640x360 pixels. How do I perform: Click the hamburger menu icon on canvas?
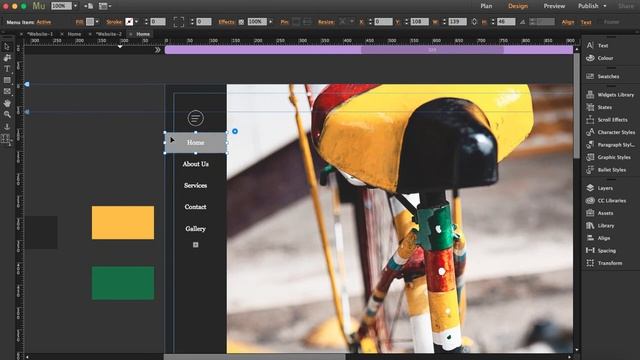click(196, 118)
